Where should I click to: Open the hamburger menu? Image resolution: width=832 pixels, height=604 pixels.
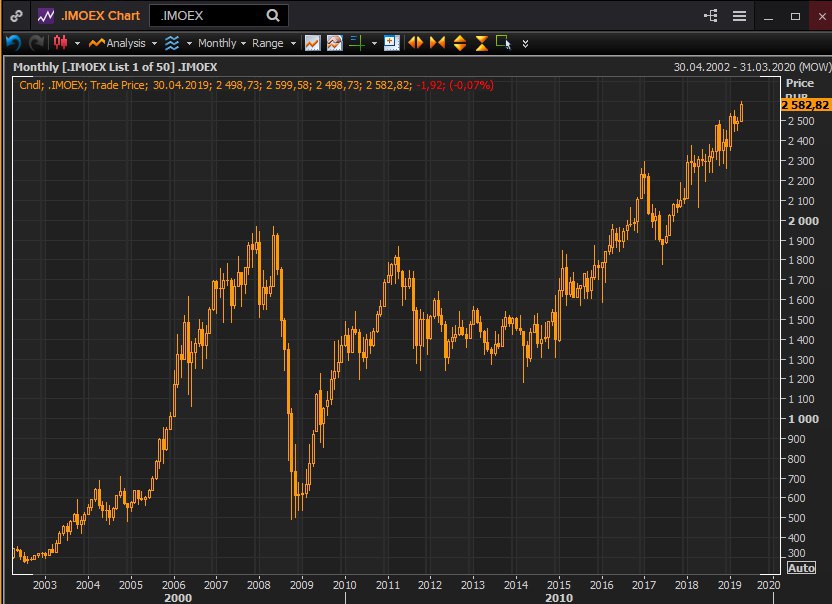pyautogui.click(x=740, y=16)
